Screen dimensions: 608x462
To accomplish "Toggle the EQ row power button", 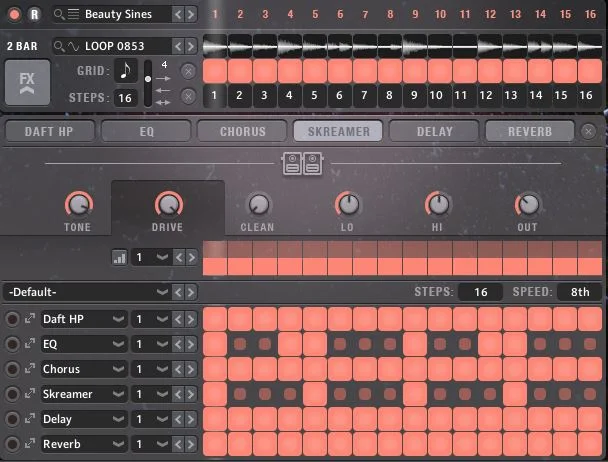I will 12,344.
